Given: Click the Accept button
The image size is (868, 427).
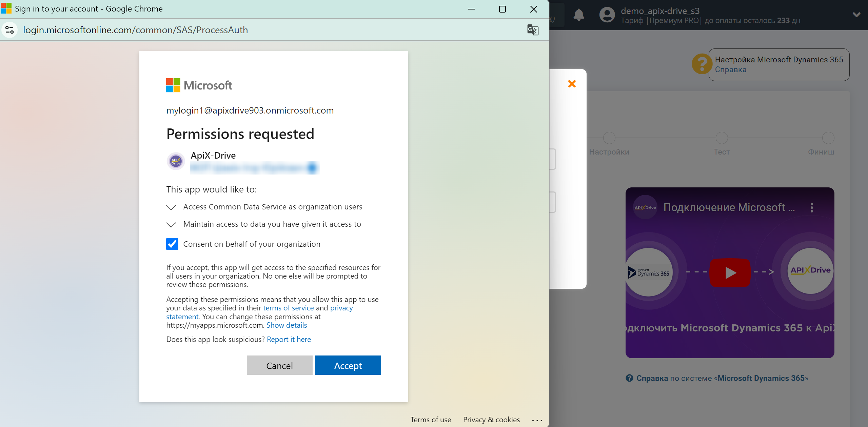Looking at the screenshot, I should coord(348,365).
